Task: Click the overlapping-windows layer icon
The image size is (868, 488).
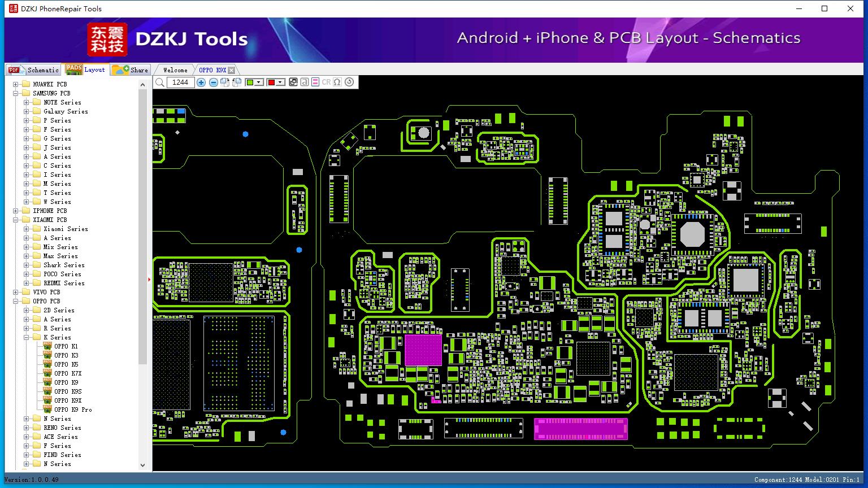Action: [293, 82]
